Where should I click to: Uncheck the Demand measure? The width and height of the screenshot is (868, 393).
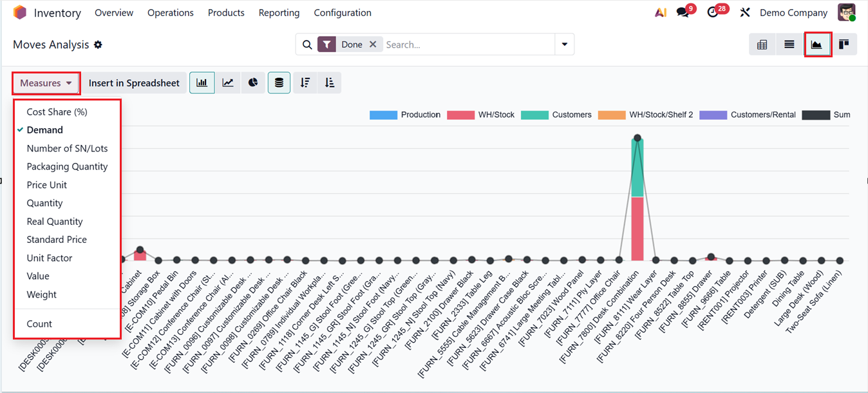pos(45,129)
